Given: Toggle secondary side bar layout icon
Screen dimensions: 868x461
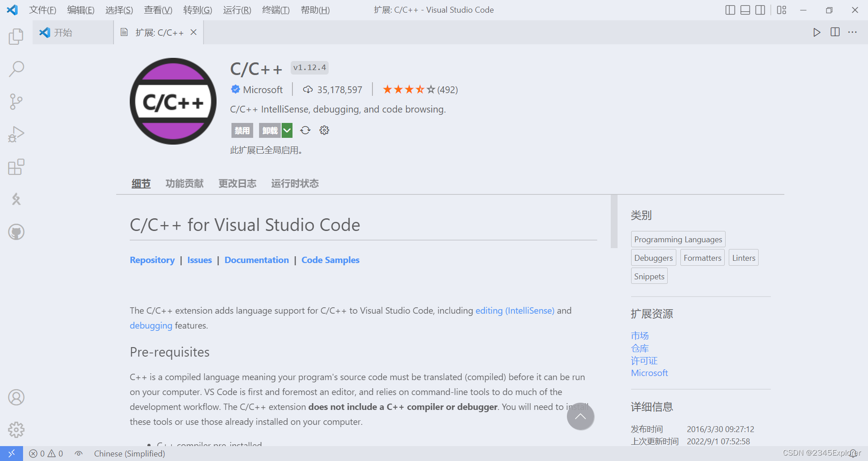Looking at the screenshot, I should click(x=760, y=10).
